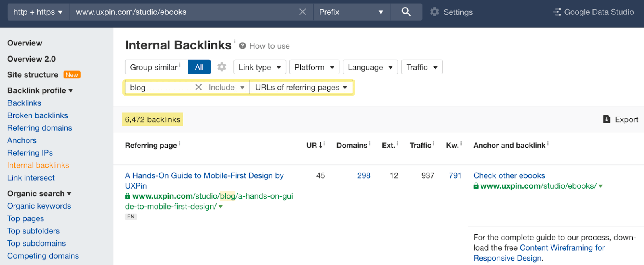Click the blog filter text field
The image size is (644, 265).
point(159,87)
